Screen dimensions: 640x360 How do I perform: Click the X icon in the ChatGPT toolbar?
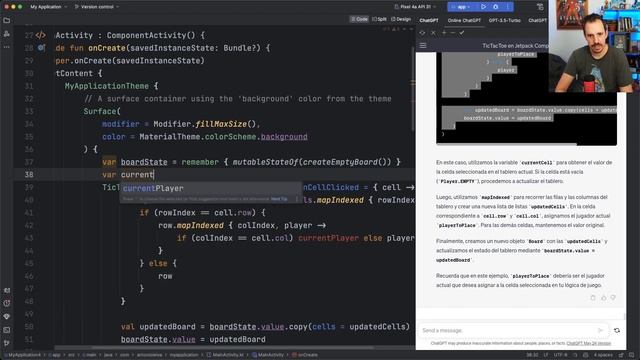(433, 33)
